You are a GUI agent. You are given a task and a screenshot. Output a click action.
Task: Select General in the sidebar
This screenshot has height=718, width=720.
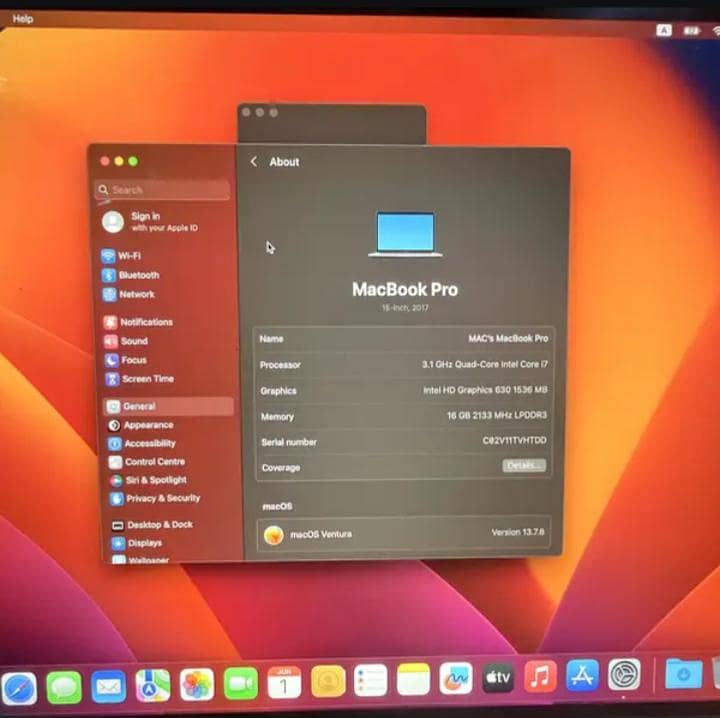[x=169, y=406]
